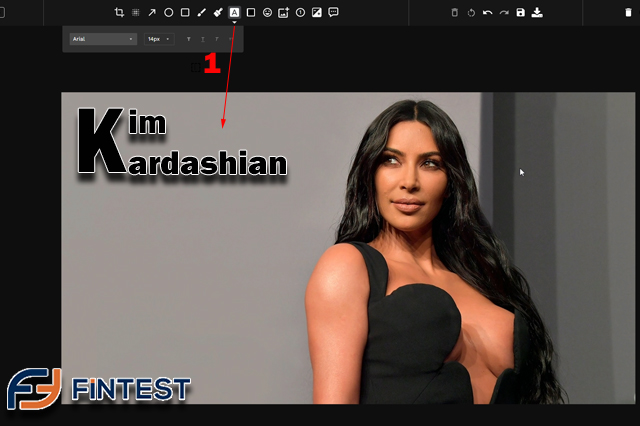The width and height of the screenshot is (640, 426).
Task: Add an image with insert-picture tool
Action: 284,13
